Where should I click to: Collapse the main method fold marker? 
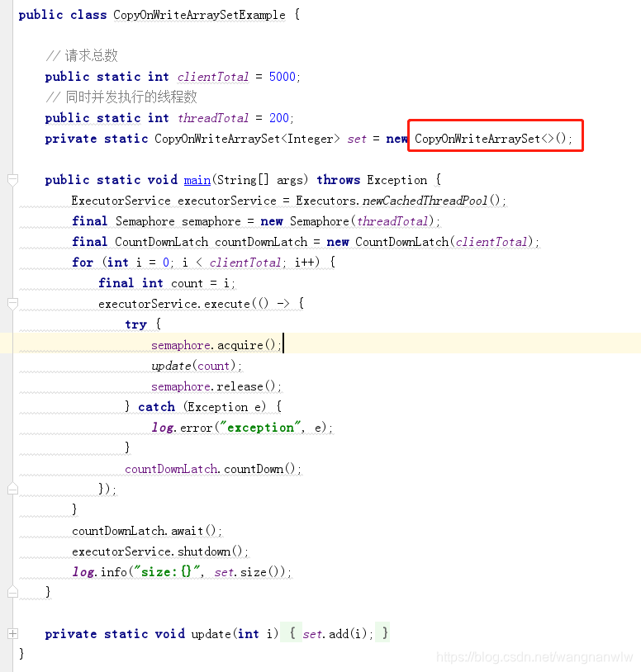(x=13, y=180)
